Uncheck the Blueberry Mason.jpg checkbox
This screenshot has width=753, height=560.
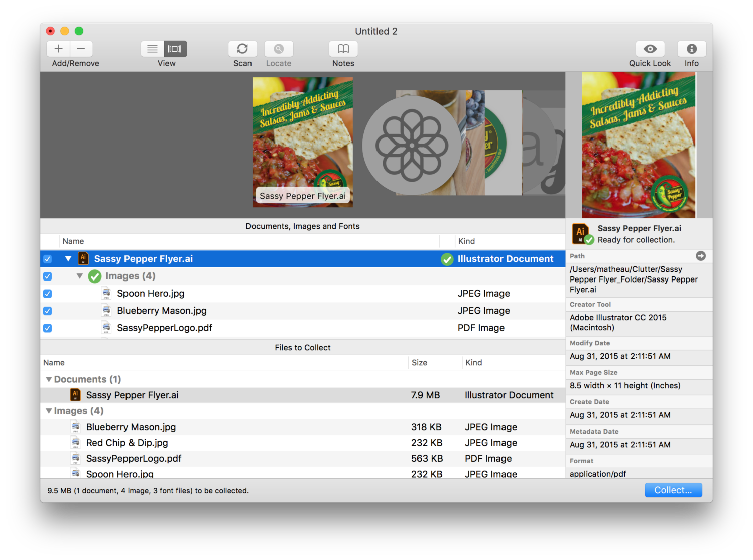[x=47, y=311]
